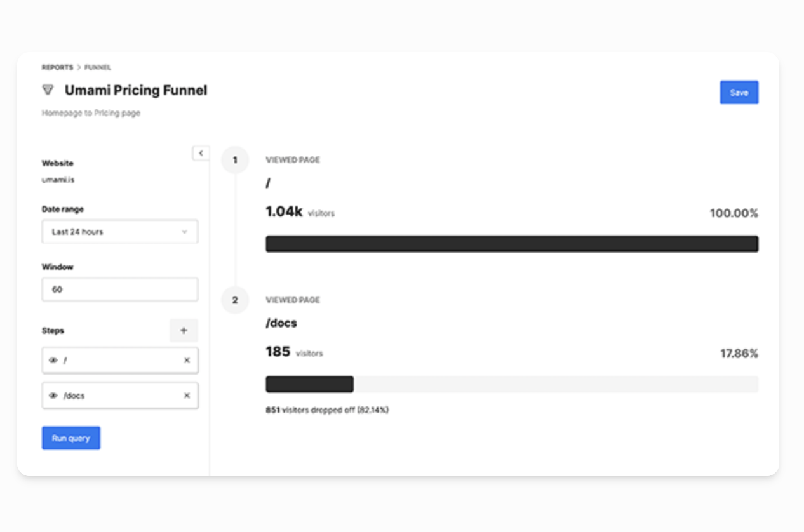This screenshot has height=532, width=804.
Task: Run the funnel query
Action: [71, 438]
